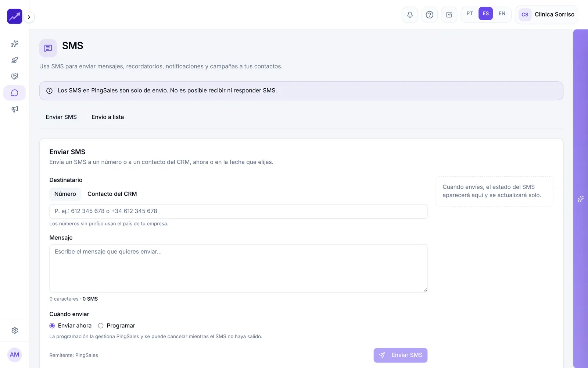This screenshot has width=588, height=368.
Task: Switch language to EN
Action: (x=502, y=14)
